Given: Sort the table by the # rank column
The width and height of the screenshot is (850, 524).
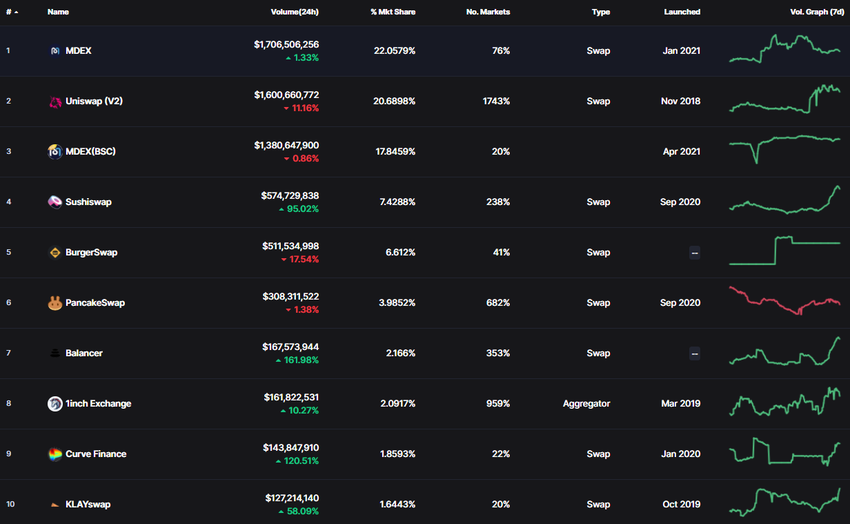Looking at the screenshot, I should click(11, 12).
